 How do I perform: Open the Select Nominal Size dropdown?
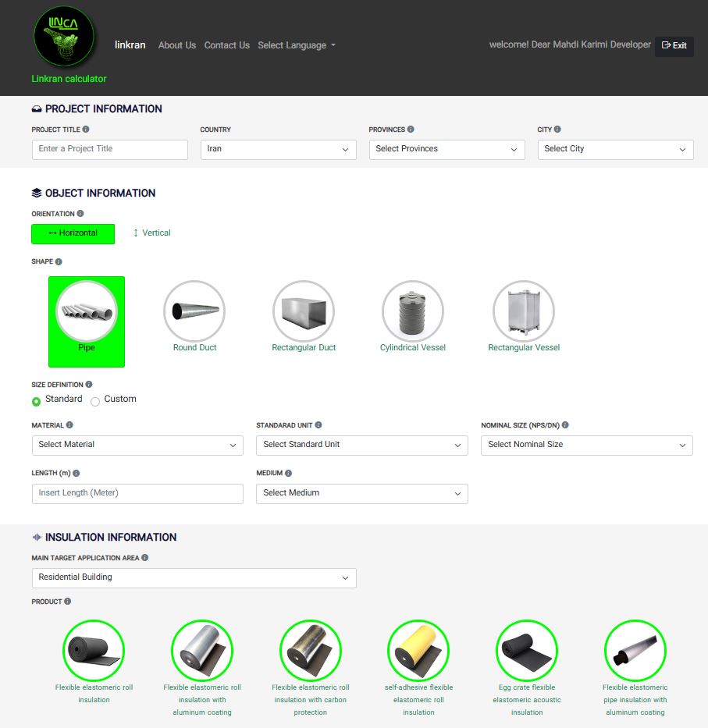[x=587, y=446]
